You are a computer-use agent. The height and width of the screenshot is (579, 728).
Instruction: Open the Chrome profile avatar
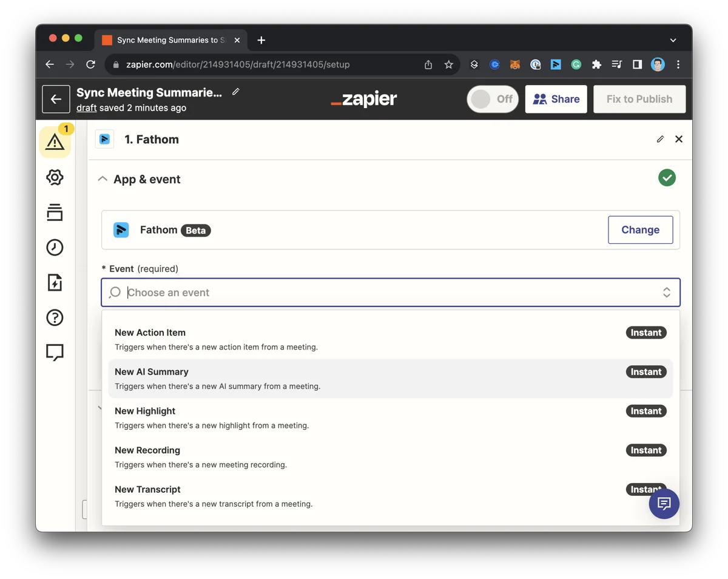[x=658, y=64]
